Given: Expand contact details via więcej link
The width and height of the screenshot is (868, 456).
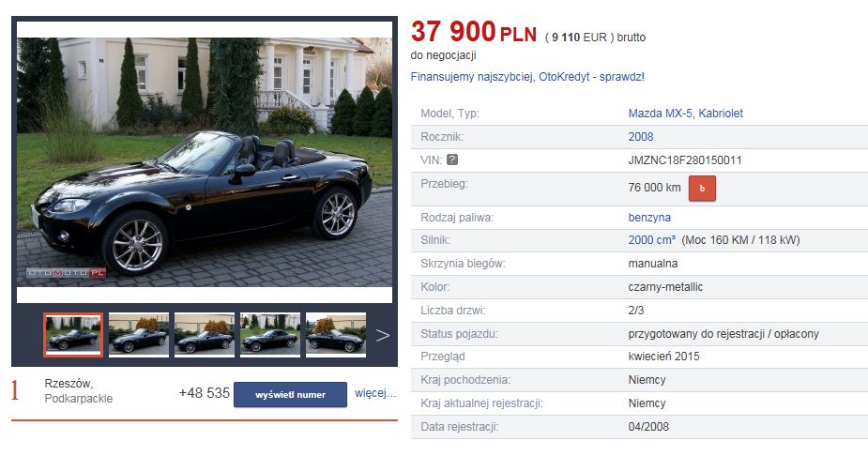Looking at the screenshot, I should [x=375, y=393].
